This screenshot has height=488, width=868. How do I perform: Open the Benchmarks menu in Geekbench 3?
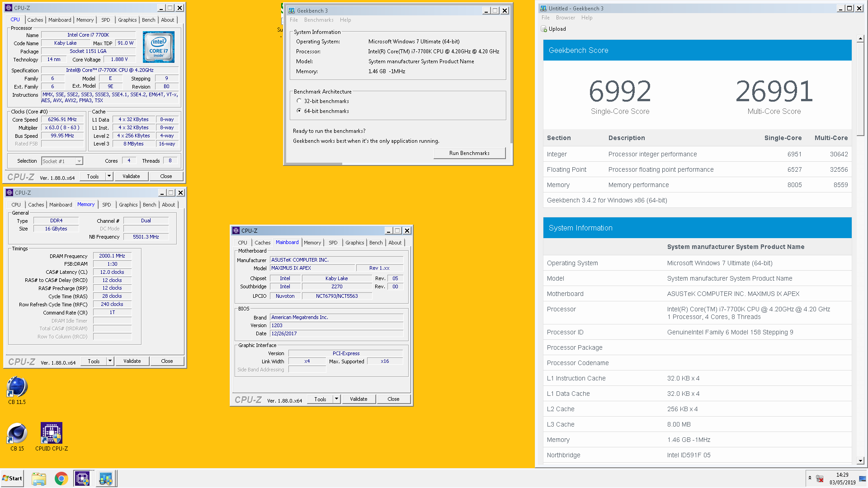click(x=319, y=20)
